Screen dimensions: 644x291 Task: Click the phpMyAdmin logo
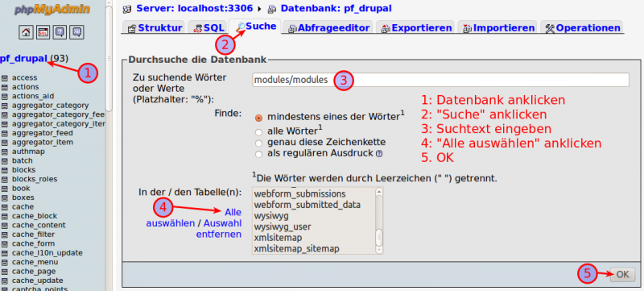52,9
